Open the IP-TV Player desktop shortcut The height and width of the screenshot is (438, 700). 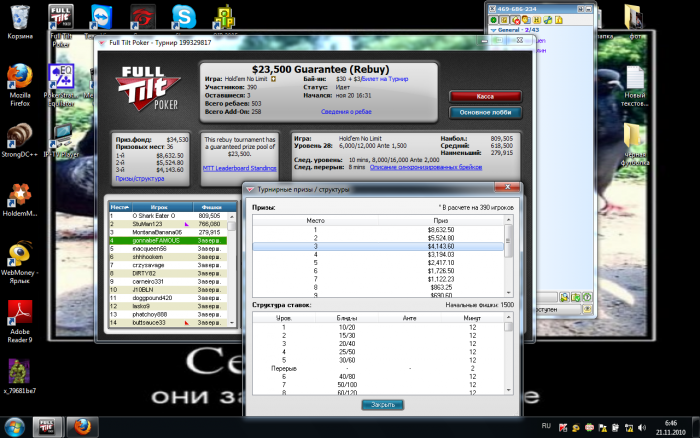[62, 141]
